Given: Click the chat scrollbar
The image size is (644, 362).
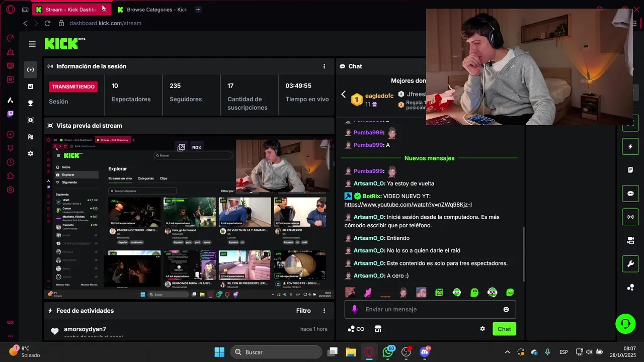Looking at the screenshot, I should click(x=524, y=254).
